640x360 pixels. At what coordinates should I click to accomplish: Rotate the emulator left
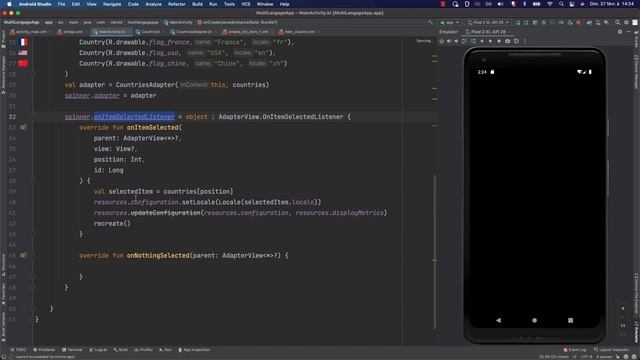pos(464,41)
